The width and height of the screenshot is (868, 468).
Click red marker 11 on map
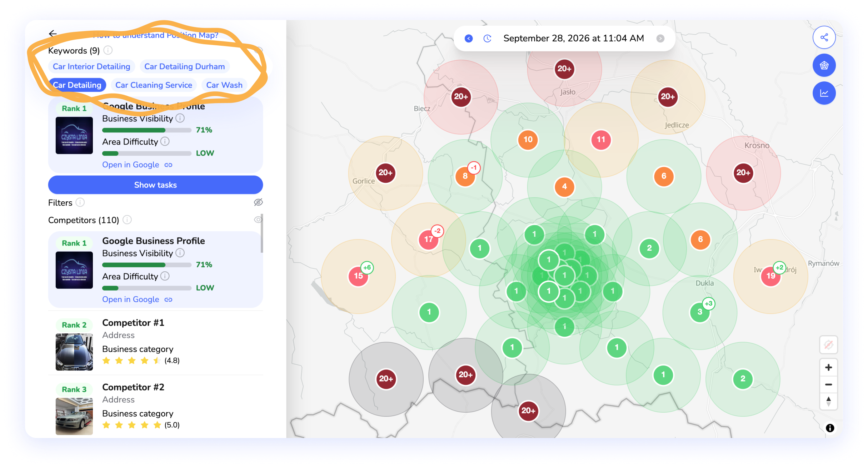click(601, 140)
